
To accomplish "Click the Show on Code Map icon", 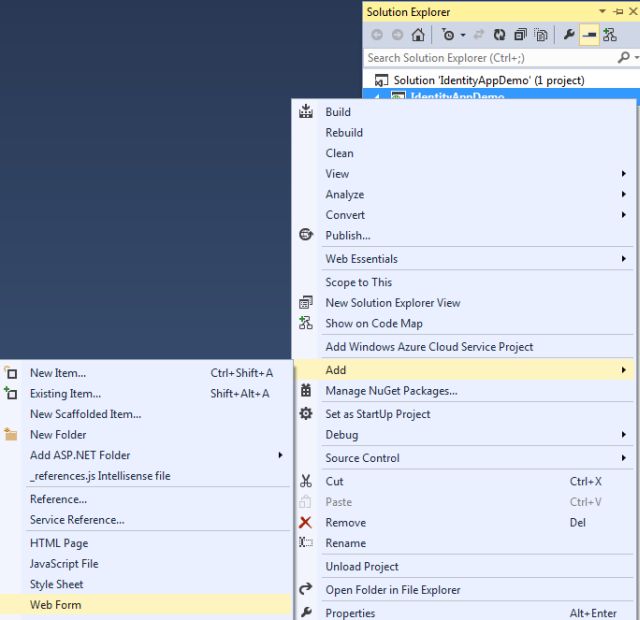I will tap(306, 323).
